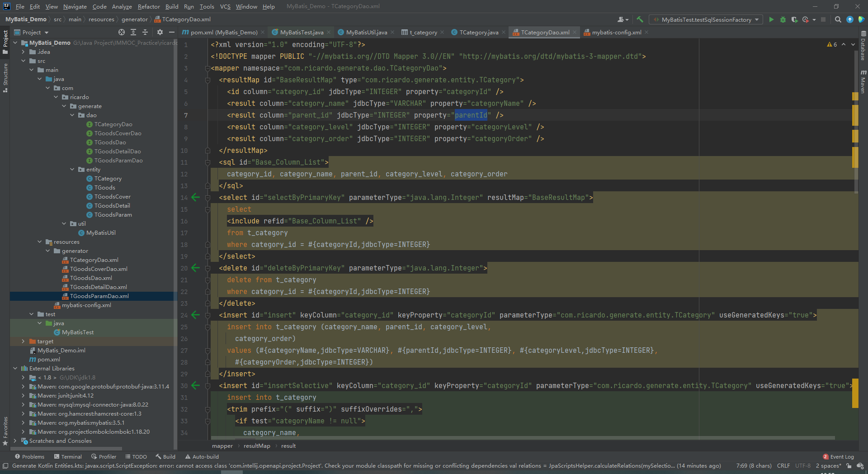Go to the previous highlighted problem arrow
The image size is (868, 474).
point(844,44)
